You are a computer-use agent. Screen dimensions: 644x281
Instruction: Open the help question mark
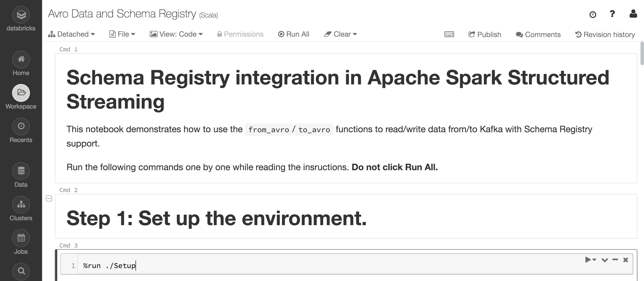click(x=612, y=14)
